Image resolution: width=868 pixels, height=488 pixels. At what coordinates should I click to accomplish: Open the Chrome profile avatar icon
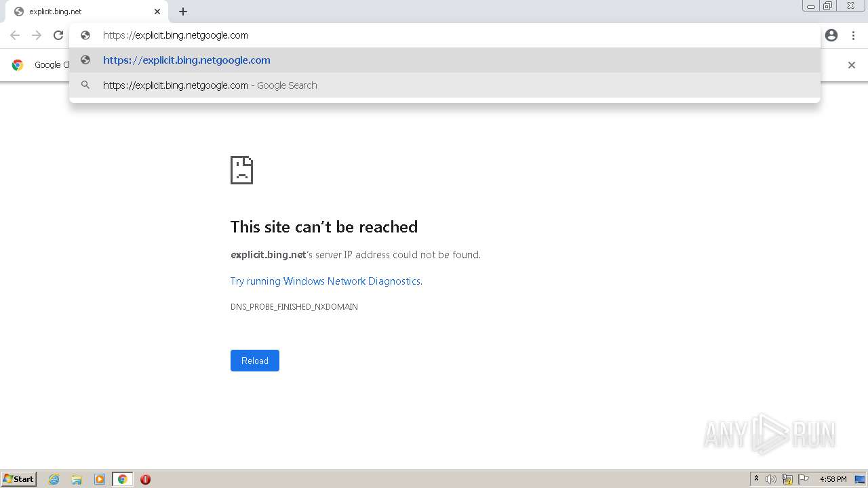831,35
